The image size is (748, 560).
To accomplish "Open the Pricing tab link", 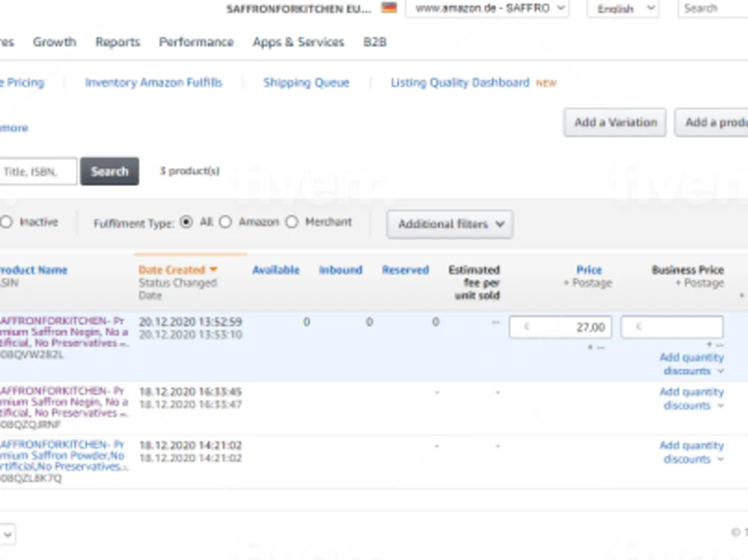I will [x=22, y=82].
